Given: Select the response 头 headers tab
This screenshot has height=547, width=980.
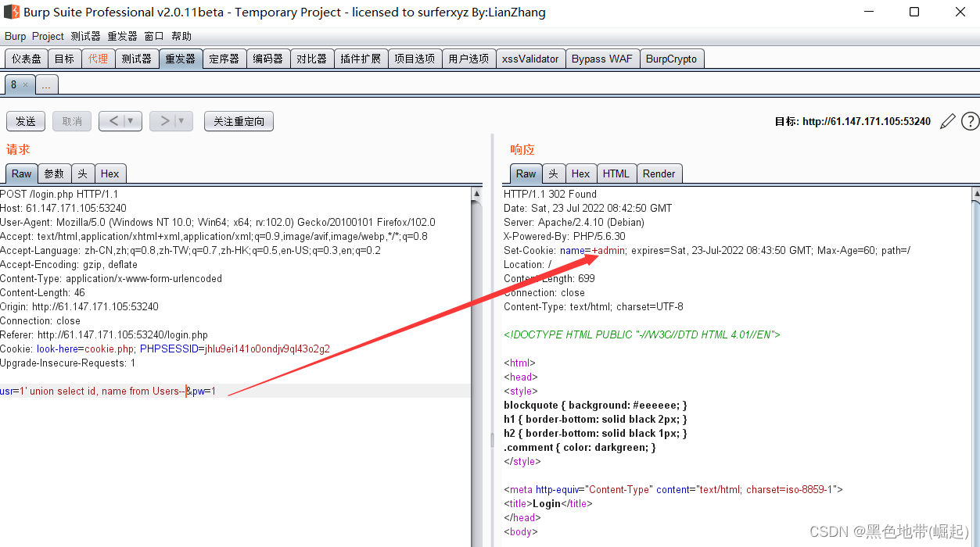Looking at the screenshot, I should 553,173.
